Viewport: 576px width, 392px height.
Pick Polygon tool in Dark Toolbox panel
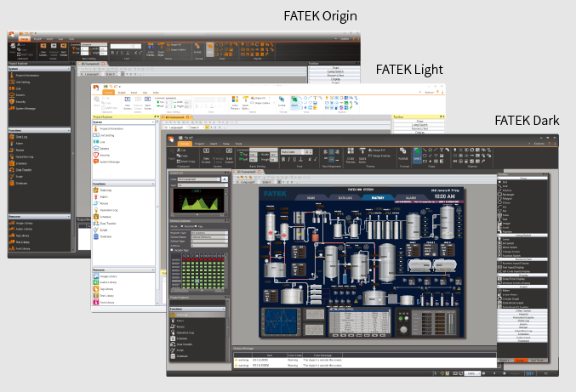tap(506, 199)
